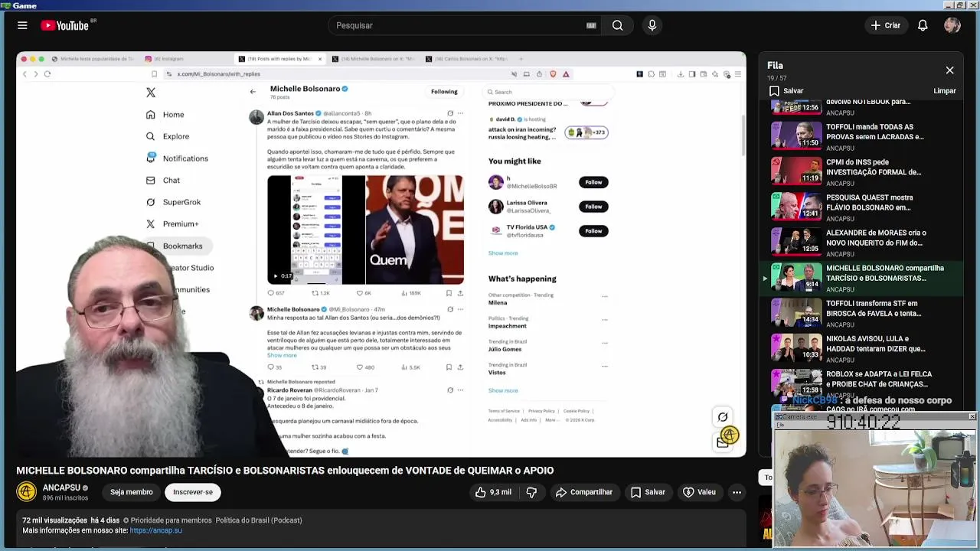This screenshot has width=980, height=551.
Task: Click the reload icon in video's browser toolbar
Action: (47, 74)
